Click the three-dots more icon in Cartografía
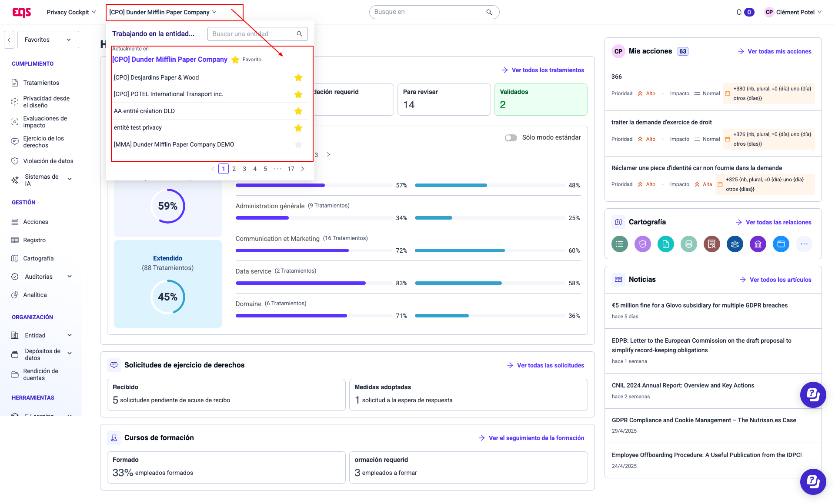This screenshot has height=504, width=835. pos(804,244)
